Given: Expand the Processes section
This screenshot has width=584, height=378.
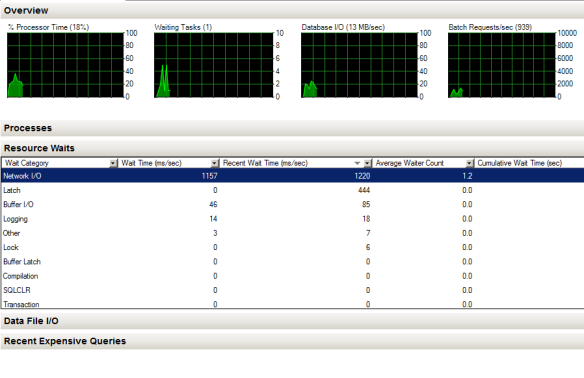Looking at the screenshot, I should coord(292,128).
